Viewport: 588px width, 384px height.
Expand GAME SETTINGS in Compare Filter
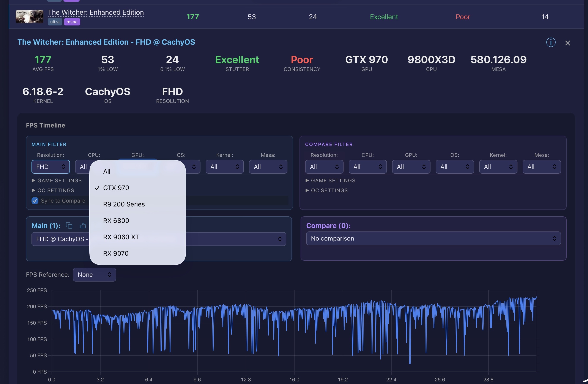click(330, 181)
